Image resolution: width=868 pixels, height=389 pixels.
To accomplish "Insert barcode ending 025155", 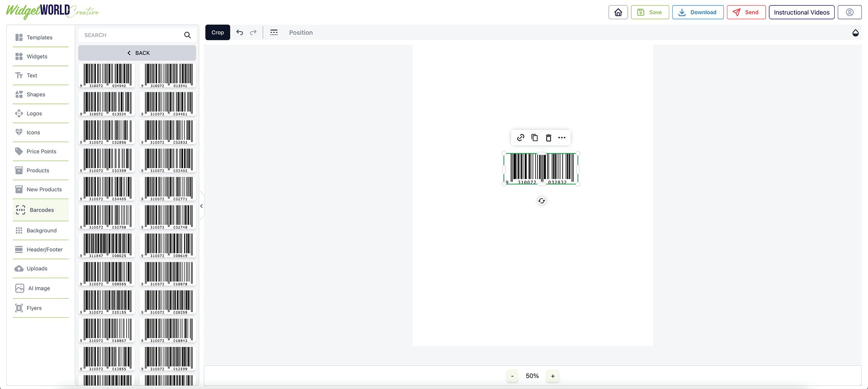I will click(107, 302).
